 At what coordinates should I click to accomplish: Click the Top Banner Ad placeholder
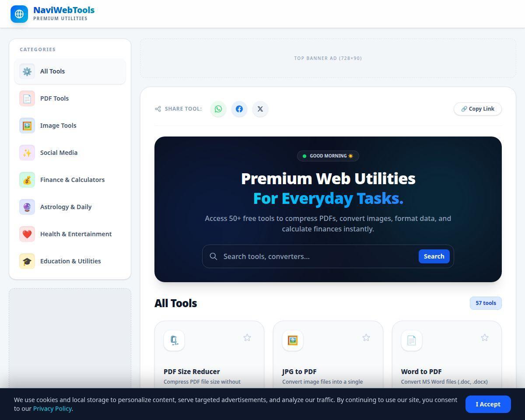(x=328, y=58)
